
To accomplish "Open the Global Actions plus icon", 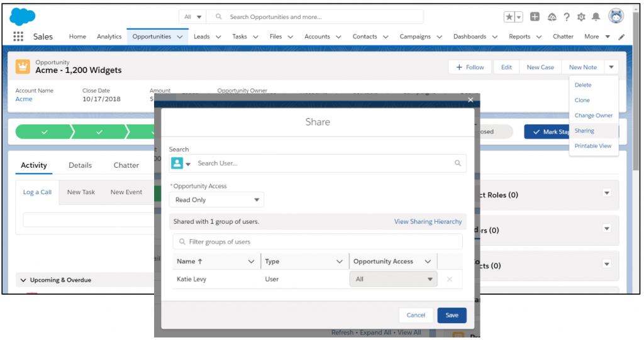I will [x=535, y=16].
